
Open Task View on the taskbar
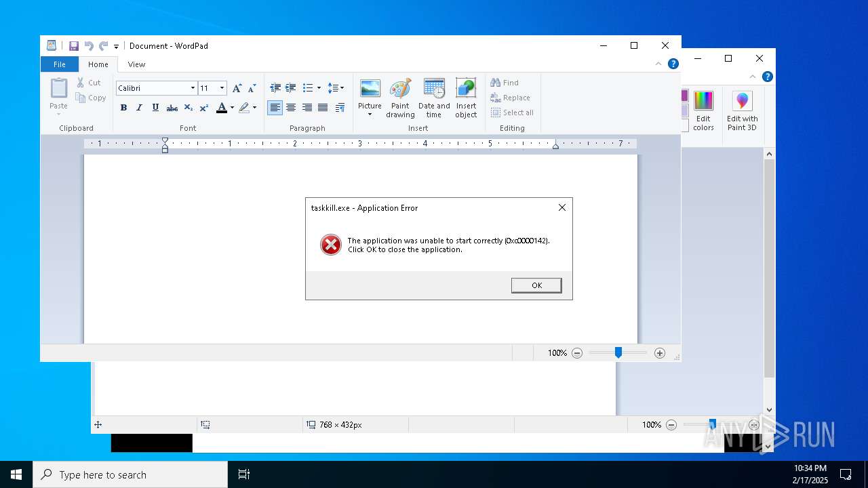(244, 474)
